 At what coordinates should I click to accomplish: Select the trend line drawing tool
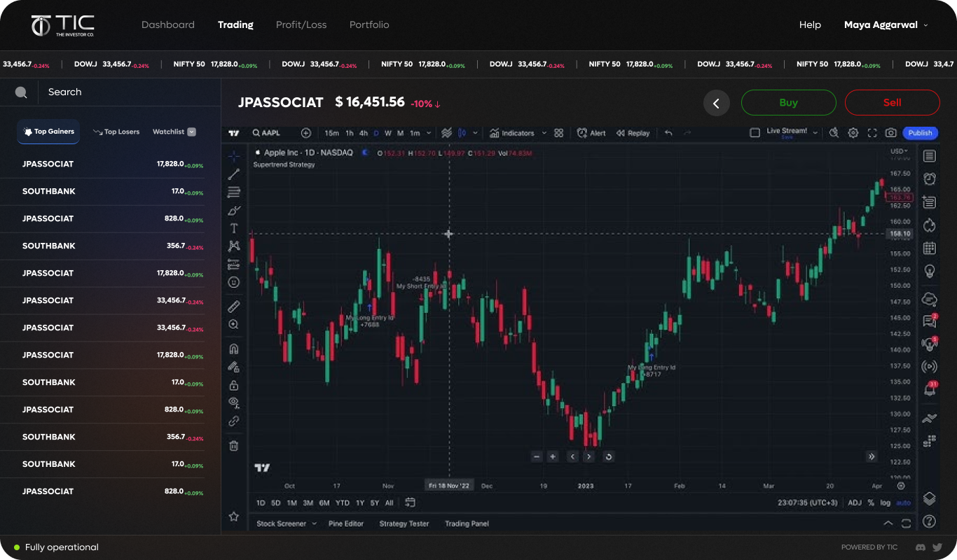point(234,174)
